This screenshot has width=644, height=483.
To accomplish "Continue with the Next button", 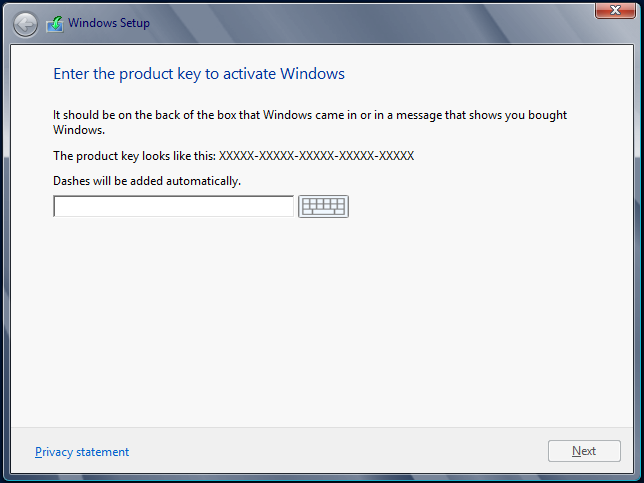I will coord(584,451).
